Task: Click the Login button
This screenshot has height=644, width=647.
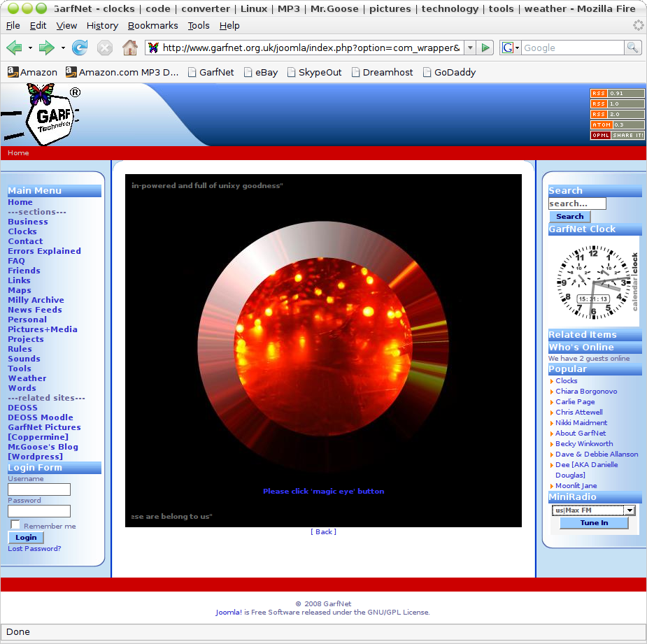Action: tap(26, 537)
